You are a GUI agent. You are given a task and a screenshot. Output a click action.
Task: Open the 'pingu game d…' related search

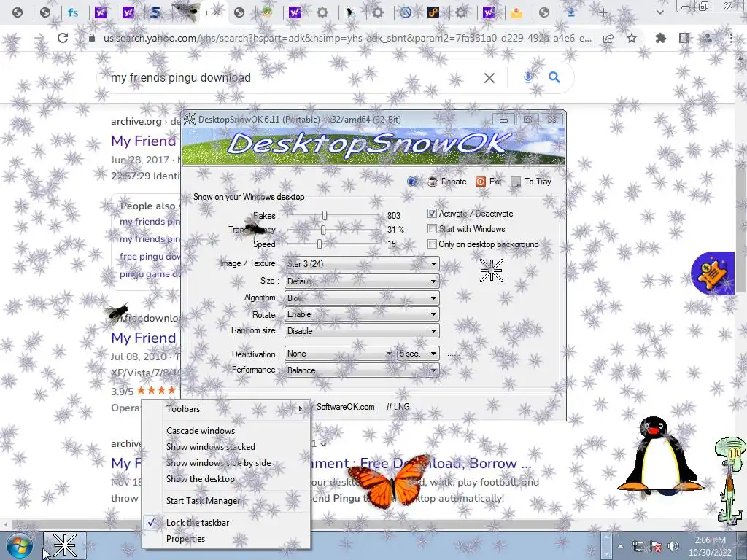click(x=150, y=274)
